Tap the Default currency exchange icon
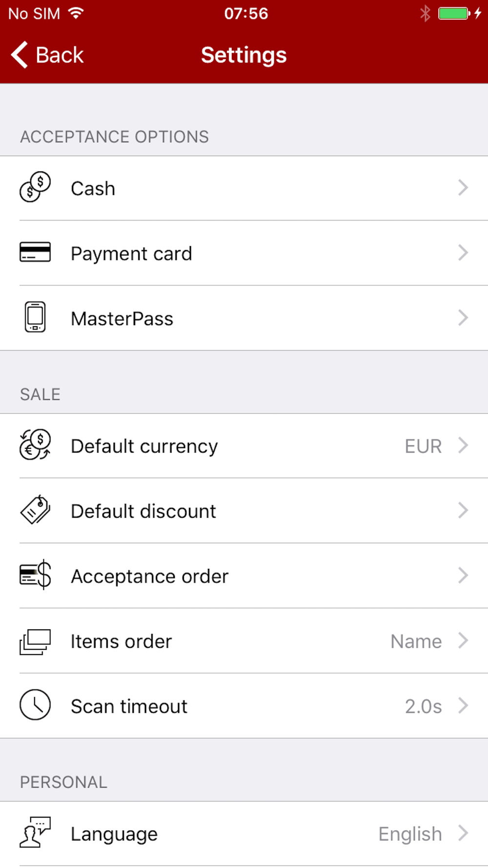488x868 pixels. pos(35,445)
